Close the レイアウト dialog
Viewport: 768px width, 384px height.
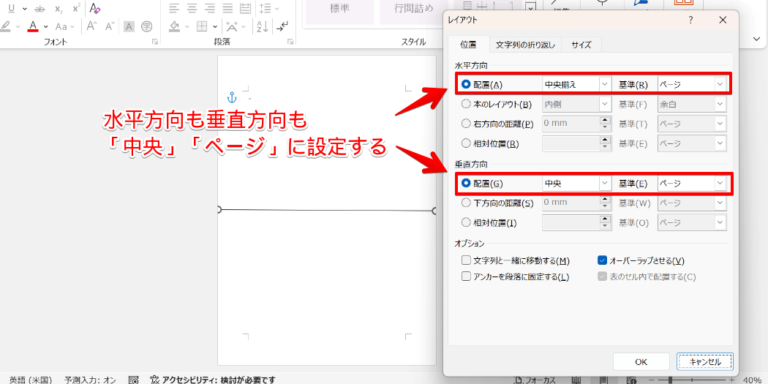722,20
